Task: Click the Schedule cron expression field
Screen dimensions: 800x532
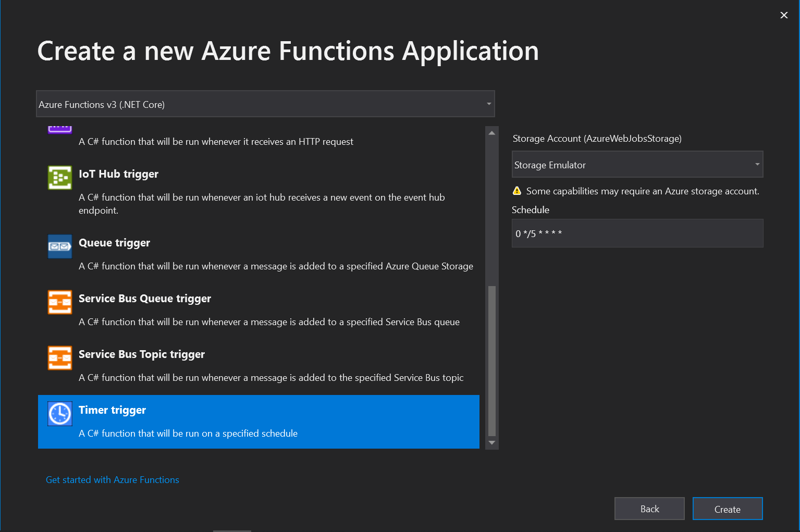Action: (637, 233)
